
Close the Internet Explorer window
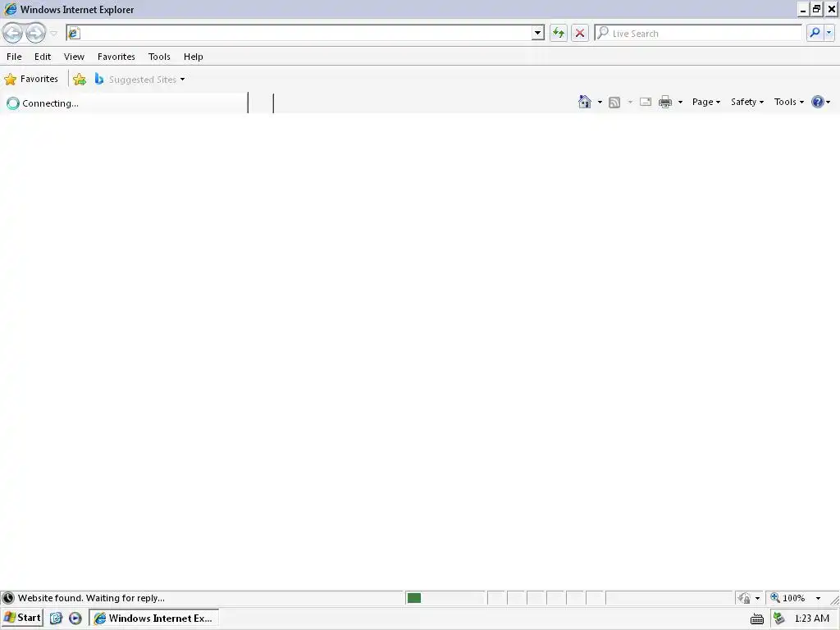click(832, 9)
